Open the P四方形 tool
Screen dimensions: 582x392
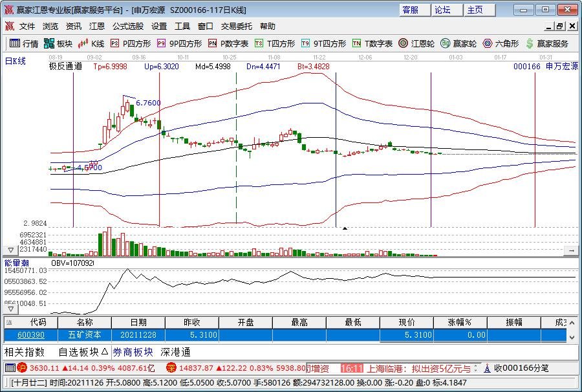pyautogui.click(x=131, y=44)
